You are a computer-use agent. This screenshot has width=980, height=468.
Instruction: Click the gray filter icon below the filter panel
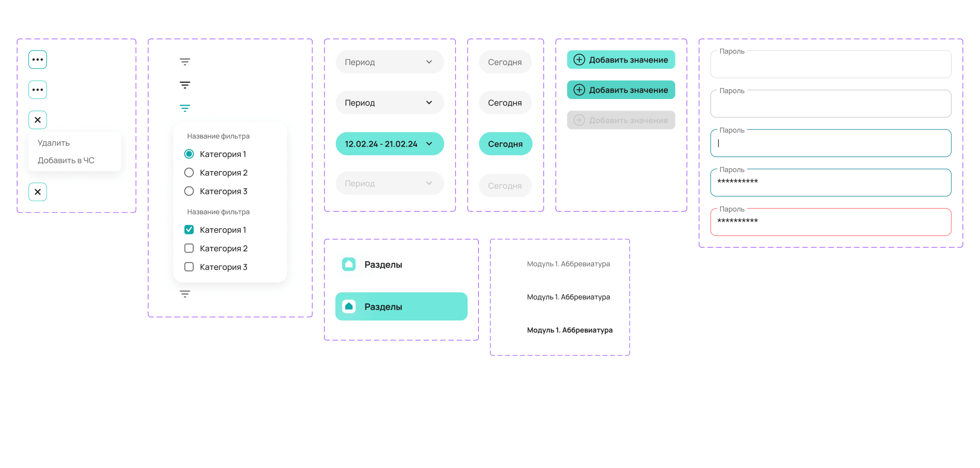pyautogui.click(x=185, y=294)
